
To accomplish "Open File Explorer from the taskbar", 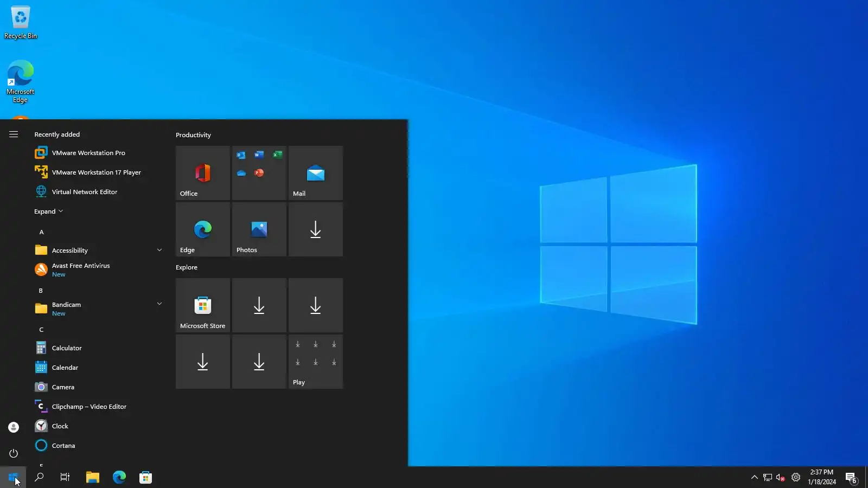I will pyautogui.click(x=93, y=477).
